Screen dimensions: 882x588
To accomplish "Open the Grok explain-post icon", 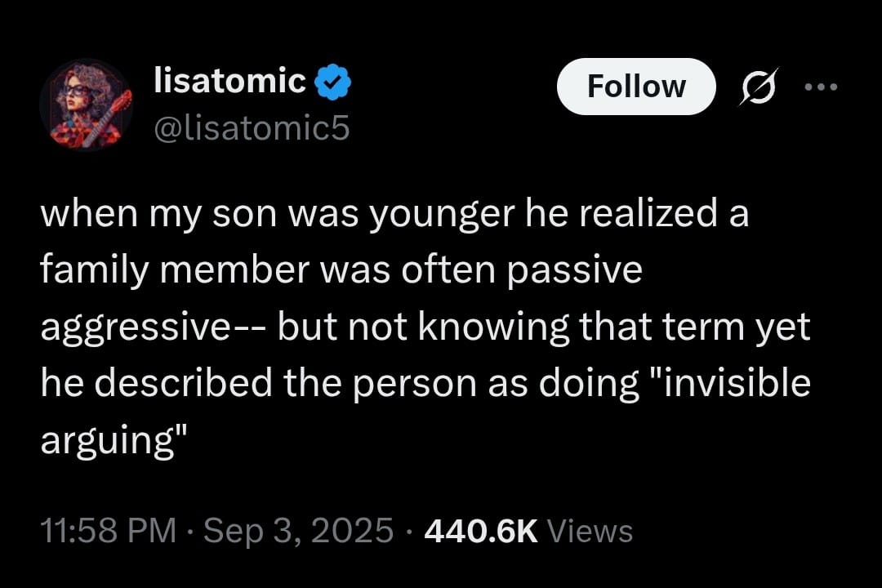I will 759,86.
